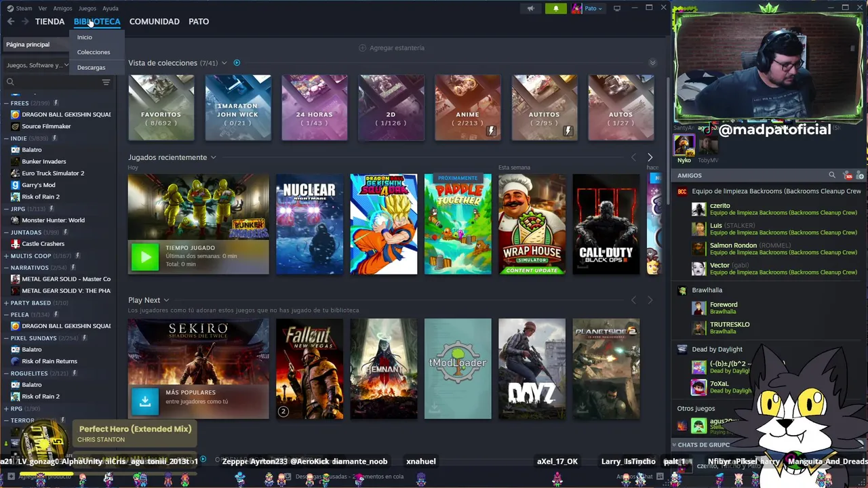Open the green notifications bell
868x488 pixels.
[555, 8]
